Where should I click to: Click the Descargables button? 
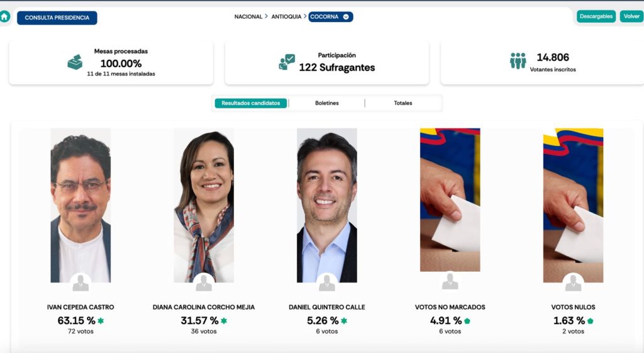pyautogui.click(x=596, y=16)
